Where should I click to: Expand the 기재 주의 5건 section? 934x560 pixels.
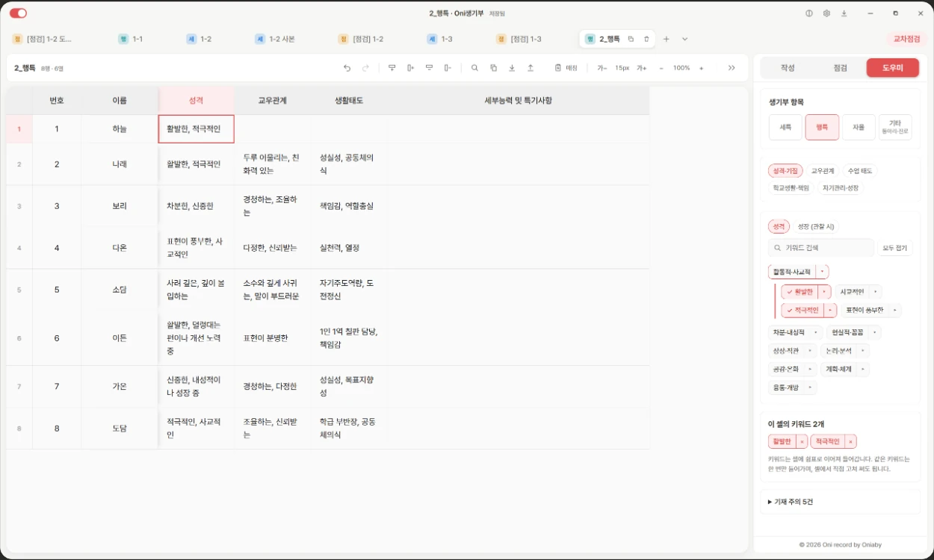point(790,502)
